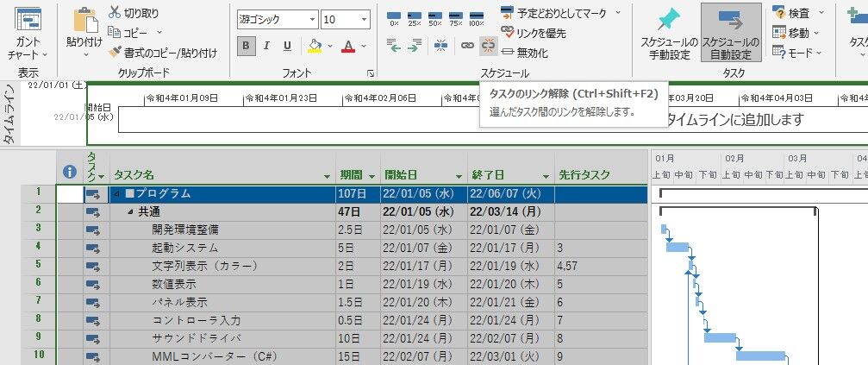The width and height of the screenshot is (868, 365).
Task: Open the font name combo box
Action: pos(278,20)
